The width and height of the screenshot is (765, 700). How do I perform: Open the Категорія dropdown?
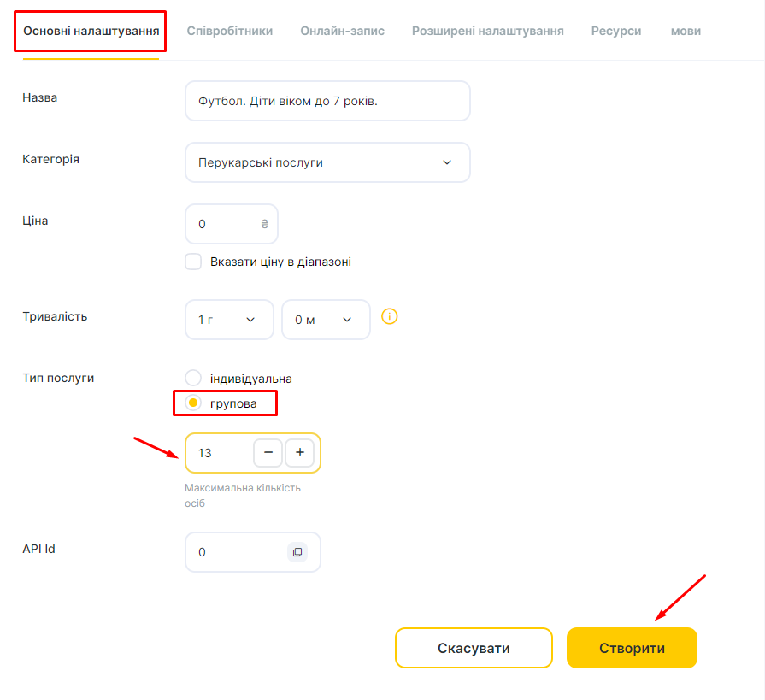pos(327,162)
